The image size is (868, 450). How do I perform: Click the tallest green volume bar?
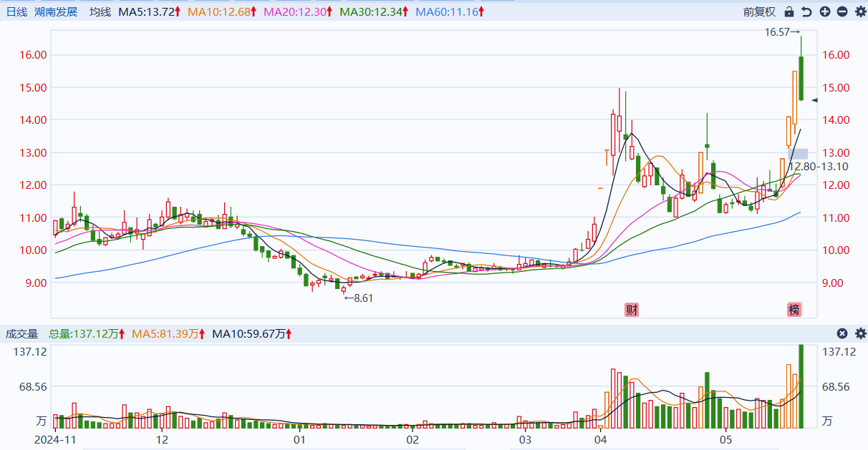coord(801,386)
